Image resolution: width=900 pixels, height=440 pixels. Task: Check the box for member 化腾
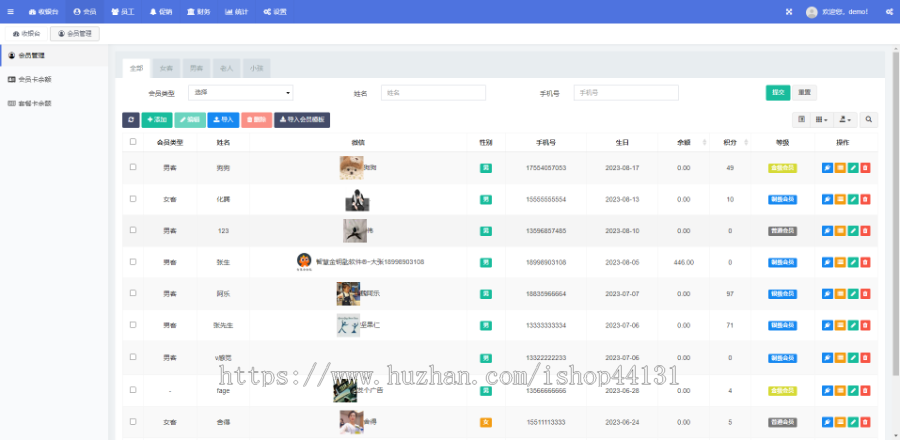coord(133,198)
